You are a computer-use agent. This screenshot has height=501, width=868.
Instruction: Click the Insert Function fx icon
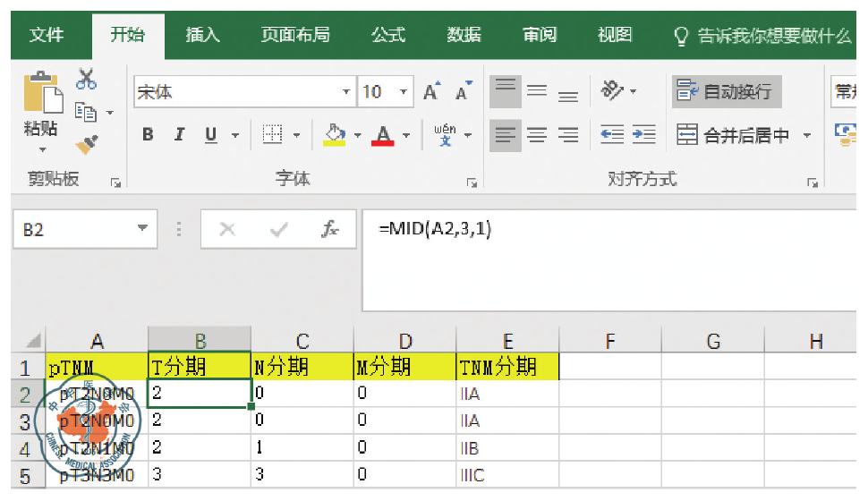pos(330,230)
